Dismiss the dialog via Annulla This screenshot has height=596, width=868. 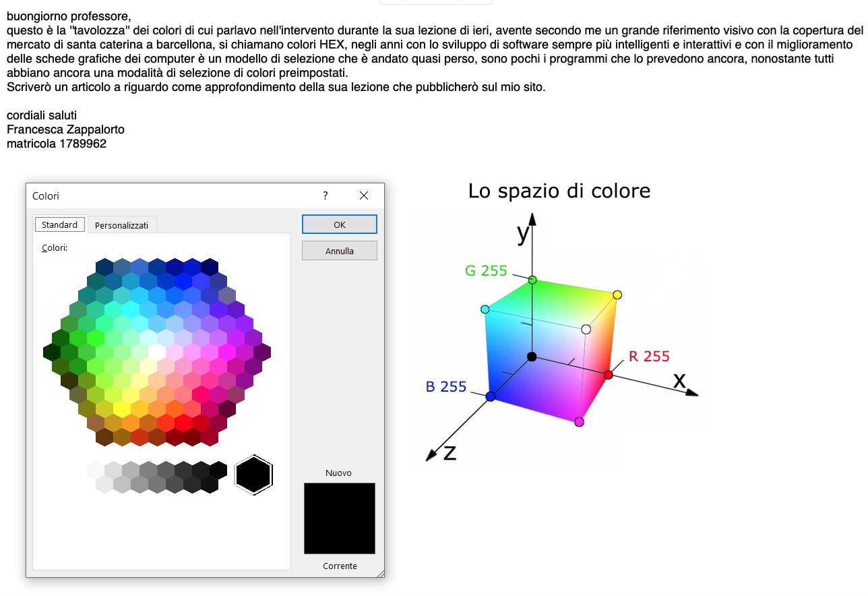(x=339, y=250)
